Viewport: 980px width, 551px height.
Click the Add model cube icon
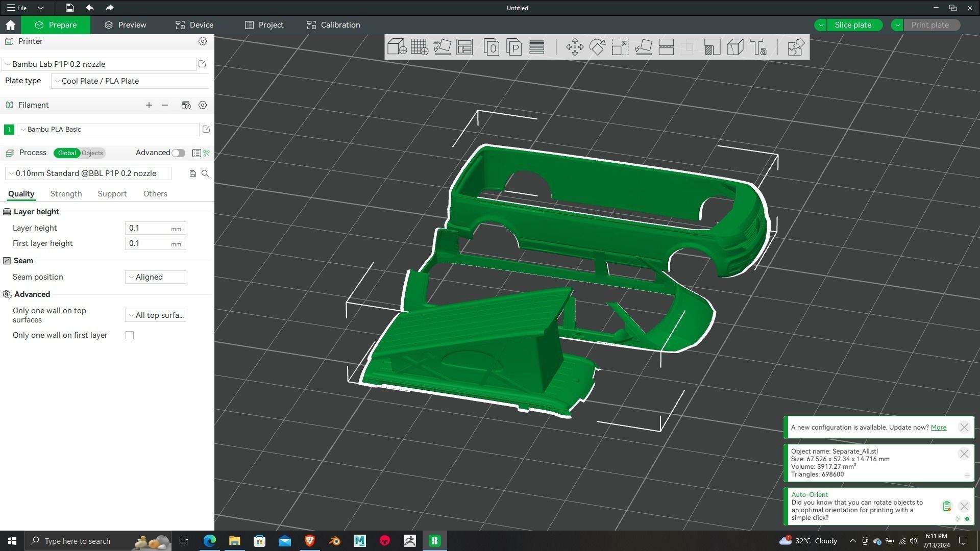click(x=397, y=47)
